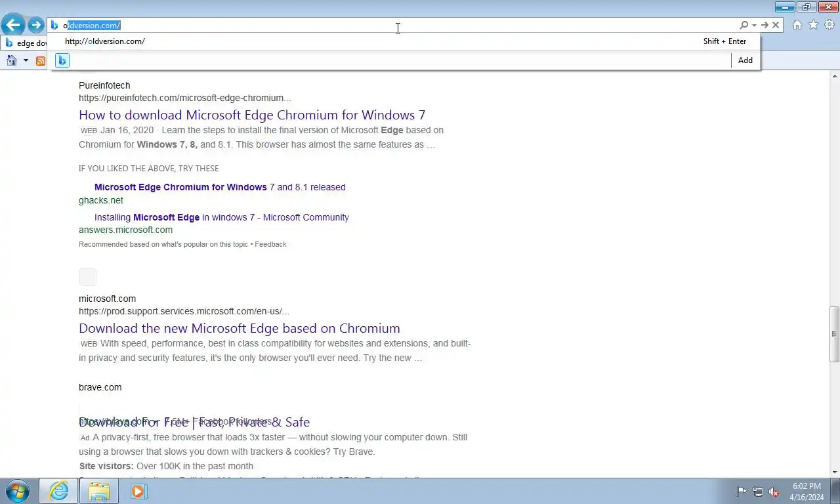Switch to the 'edge do...' browser tab
The image size is (840, 504).
(25, 43)
